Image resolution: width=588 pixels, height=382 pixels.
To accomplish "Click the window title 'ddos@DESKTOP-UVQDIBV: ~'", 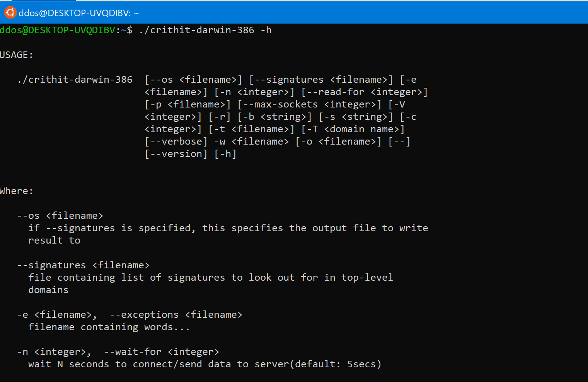I will 79,13.
